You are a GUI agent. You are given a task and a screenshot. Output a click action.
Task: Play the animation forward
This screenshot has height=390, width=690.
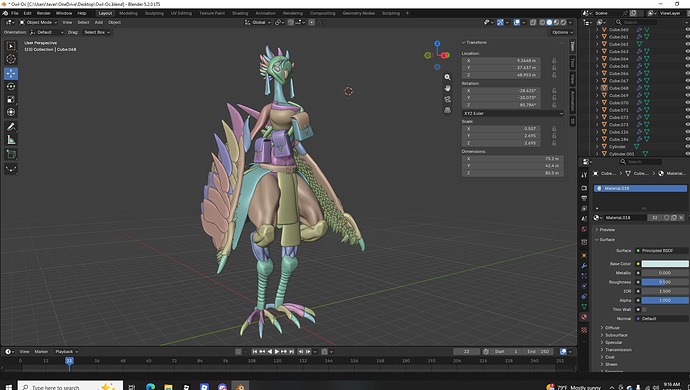pos(277,351)
